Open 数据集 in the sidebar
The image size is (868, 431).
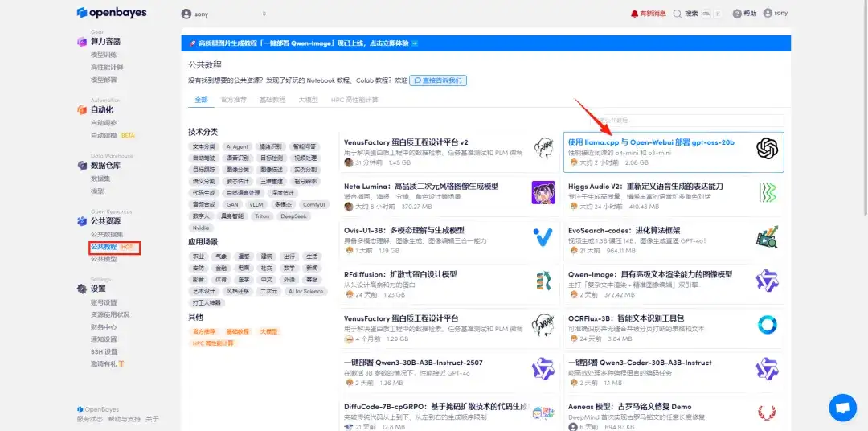coord(100,179)
